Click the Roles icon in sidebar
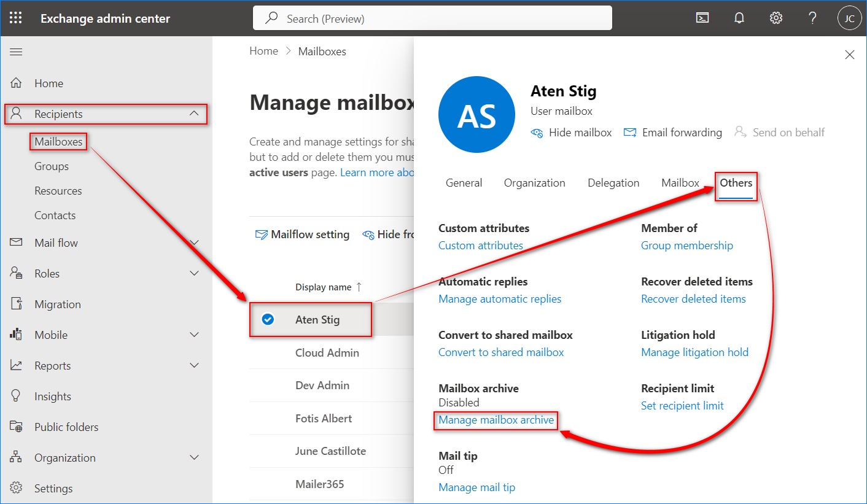Image resolution: width=867 pixels, height=504 pixels. tap(17, 273)
